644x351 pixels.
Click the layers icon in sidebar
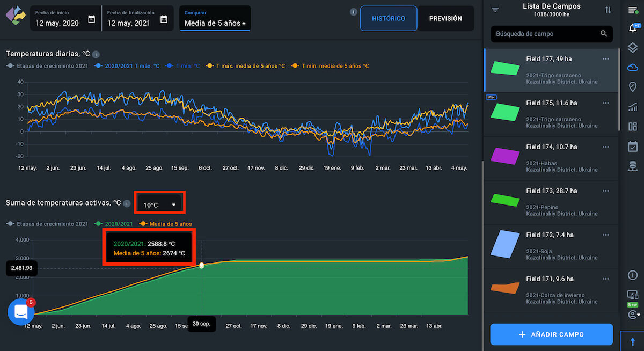click(x=632, y=48)
